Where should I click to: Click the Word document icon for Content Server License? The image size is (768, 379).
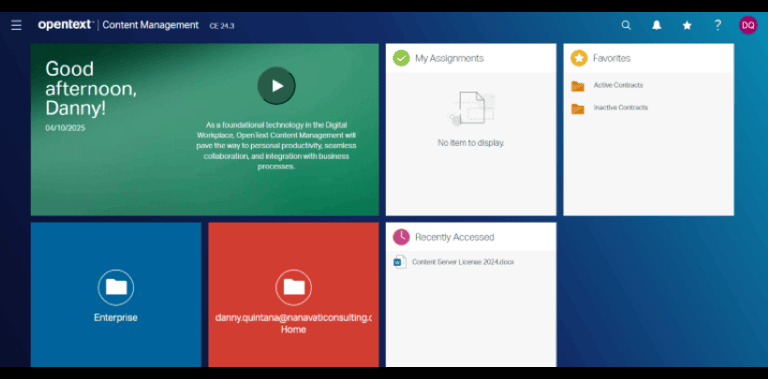[x=400, y=262]
